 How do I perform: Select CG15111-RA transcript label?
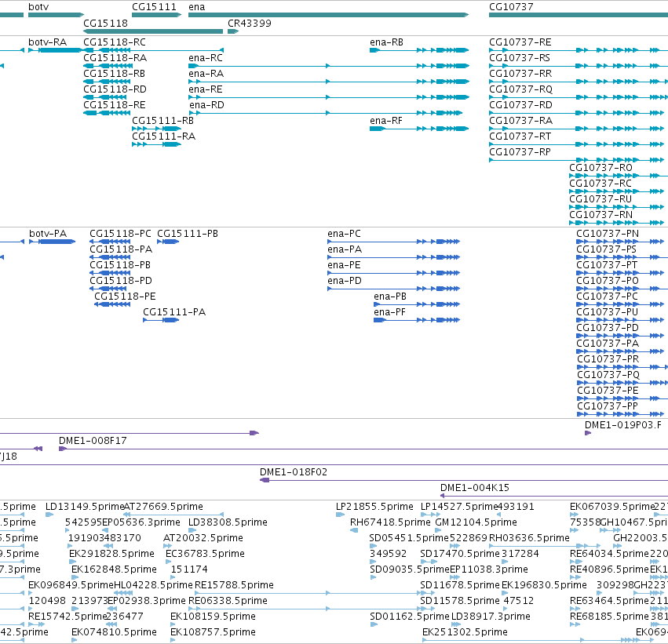[163, 136]
